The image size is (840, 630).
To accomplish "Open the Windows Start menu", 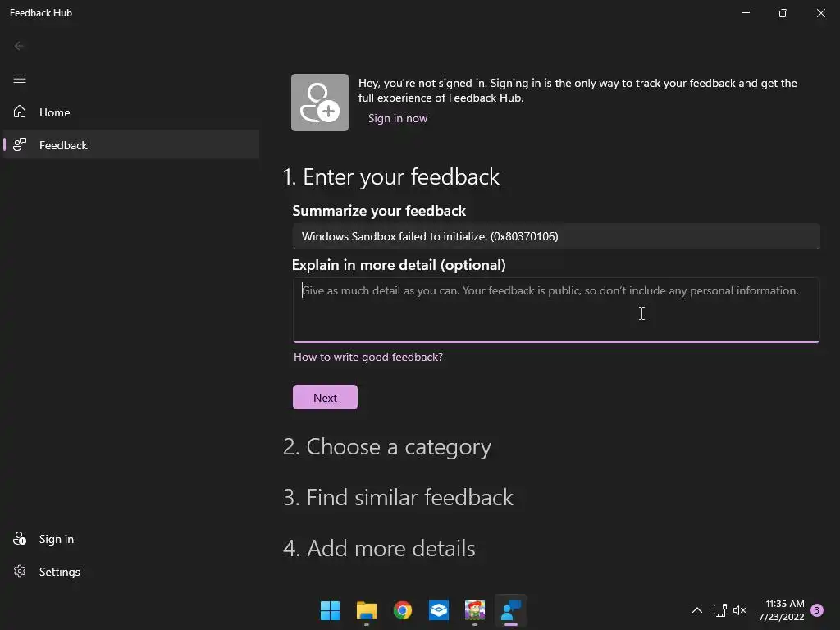I will coord(330,610).
